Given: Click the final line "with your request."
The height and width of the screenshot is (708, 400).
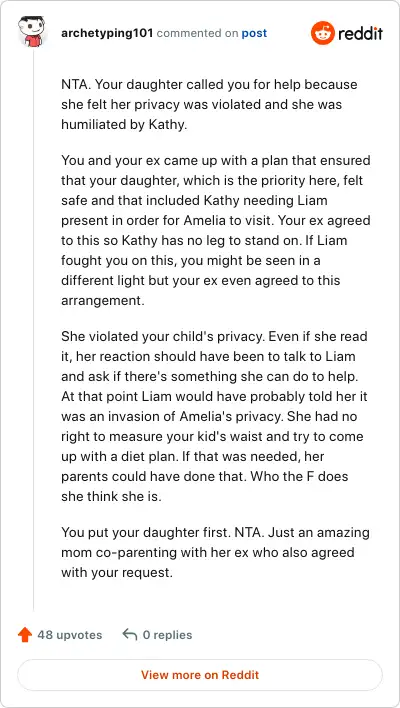Looking at the screenshot, I should [x=117, y=573].
